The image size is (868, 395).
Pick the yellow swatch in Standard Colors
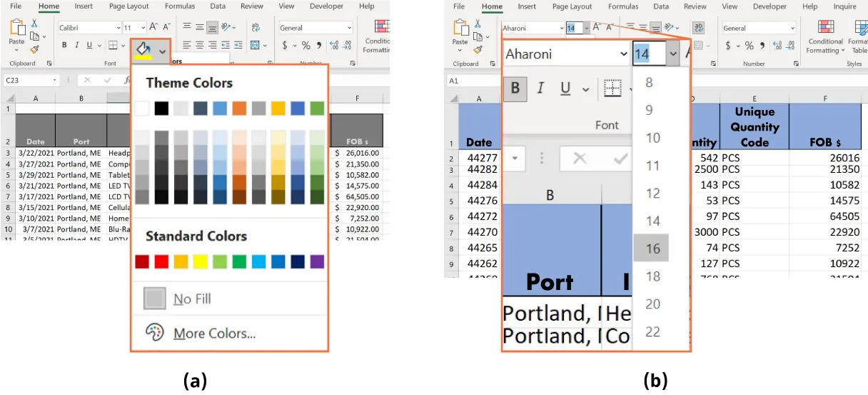click(x=200, y=261)
